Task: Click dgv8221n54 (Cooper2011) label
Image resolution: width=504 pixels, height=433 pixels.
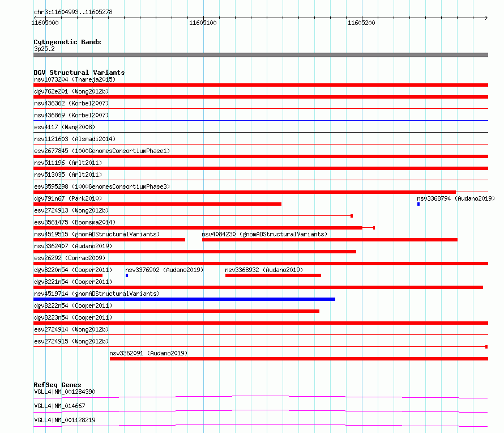Action: point(73,282)
